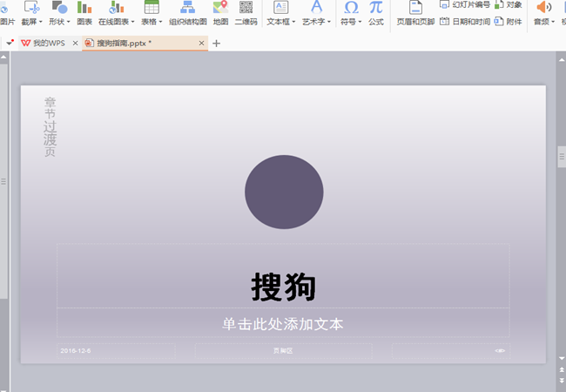Open a new tab with plus button
566x392 pixels.
[216, 44]
